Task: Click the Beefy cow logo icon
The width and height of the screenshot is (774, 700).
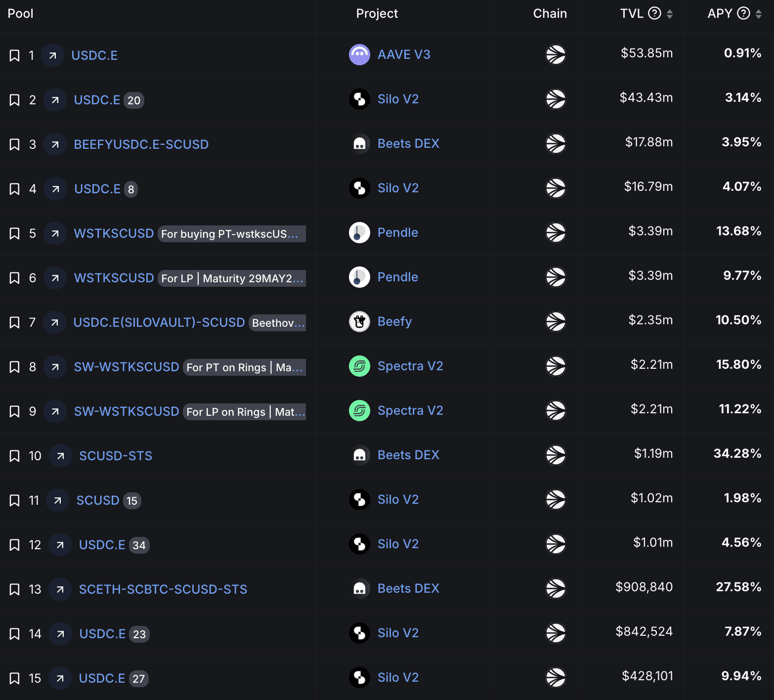Action: 359,321
